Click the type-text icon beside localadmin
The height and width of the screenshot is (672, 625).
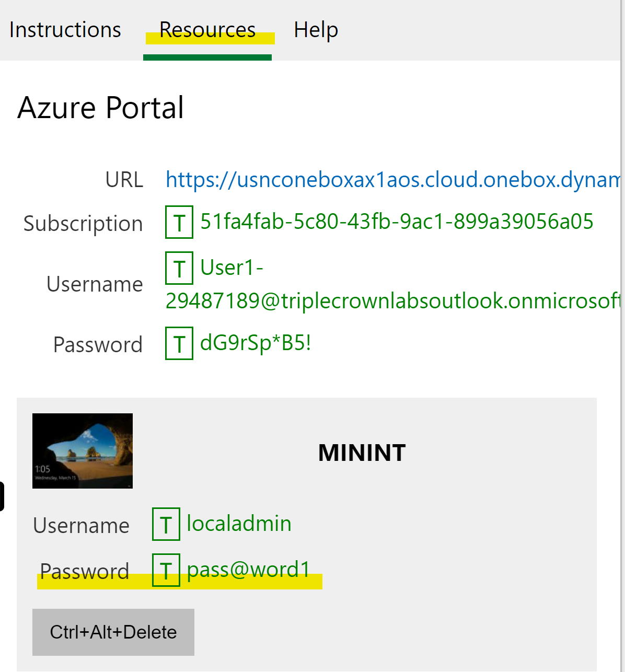coord(166,524)
